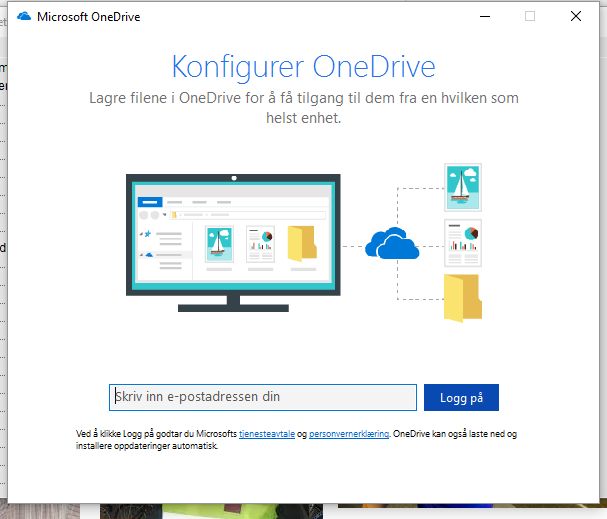Click the sailboat picture right of cloud
Viewport: 607px width, 519px height.
(x=463, y=188)
